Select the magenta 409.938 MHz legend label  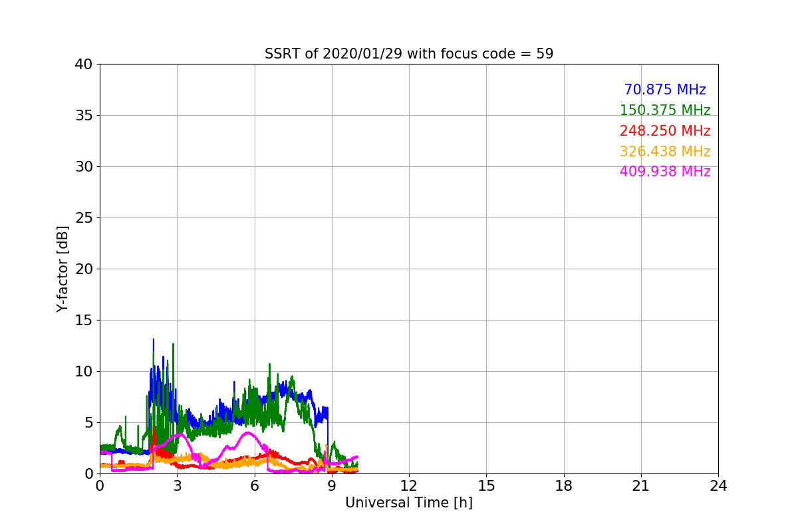coord(665,172)
